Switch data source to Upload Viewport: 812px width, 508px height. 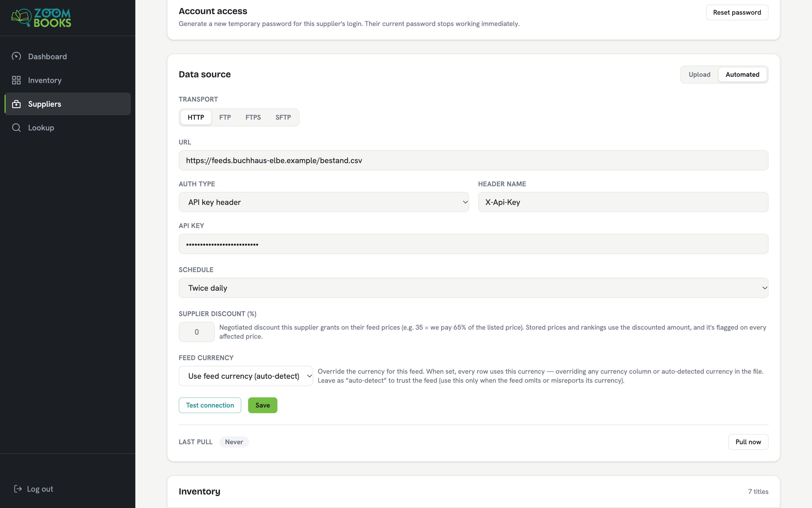699,75
